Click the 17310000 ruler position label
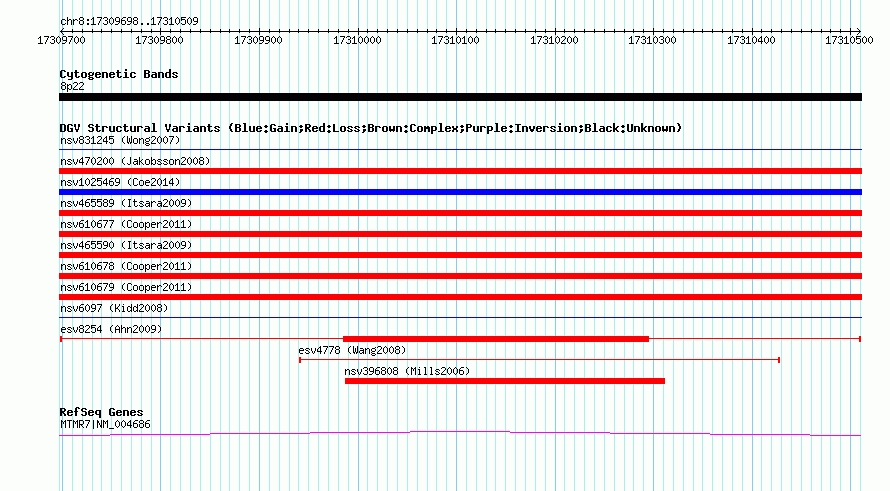 (x=357, y=40)
